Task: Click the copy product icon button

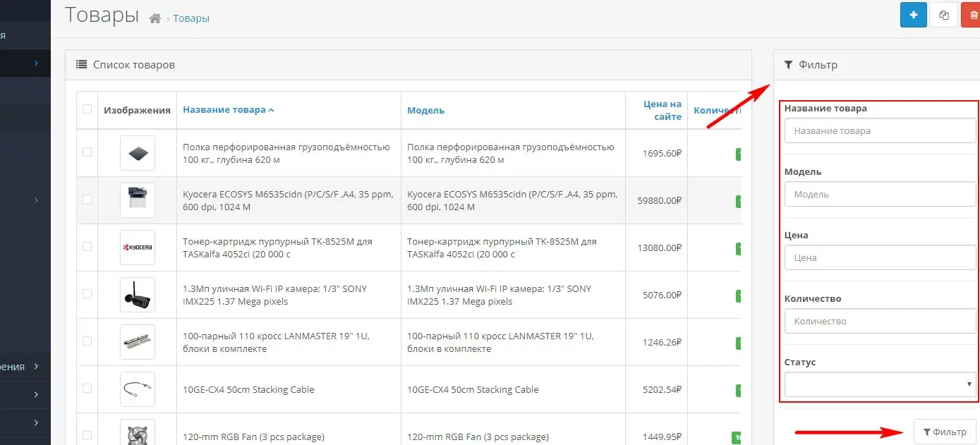Action: (x=943, y=15)
